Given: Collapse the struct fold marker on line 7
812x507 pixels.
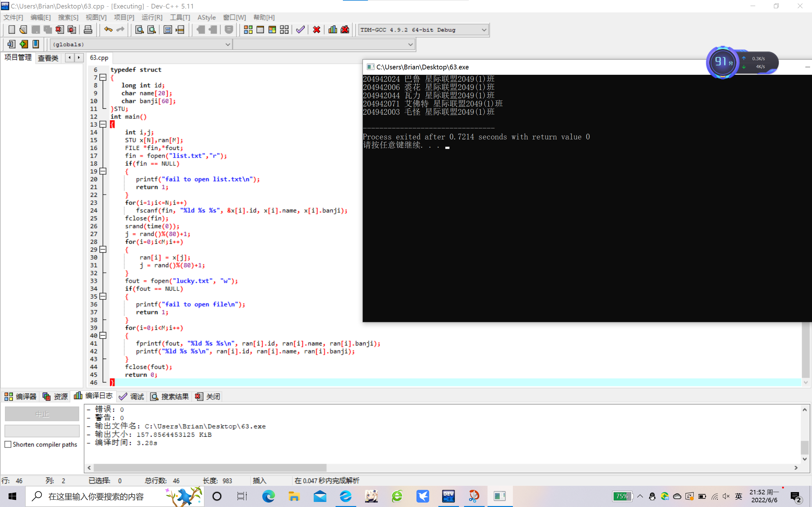Looking at the screenshot, I should [x=103, y=77].
